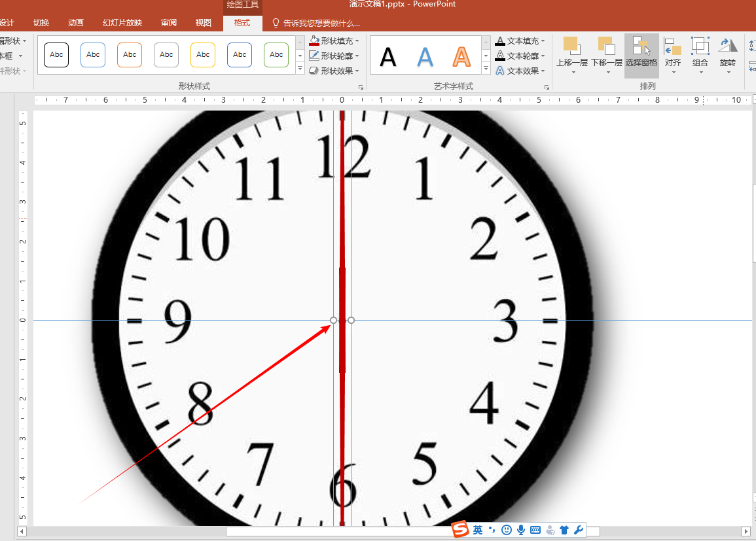This screenshot has height=541, width=756.
Task: Apply the black A WordArt style
Action: coord(388,58)
